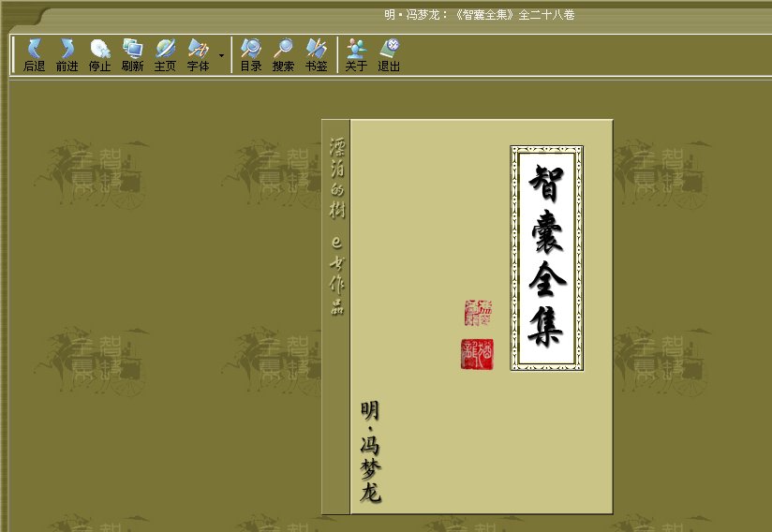Click the lower red seal stamp on the cover
This screenshot has width=772, height=532.
coord(477,354)
